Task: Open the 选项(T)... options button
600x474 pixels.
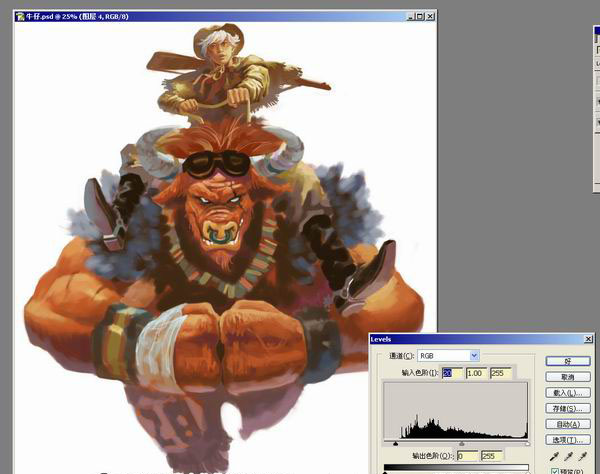Action: click(x=568, y=440)
